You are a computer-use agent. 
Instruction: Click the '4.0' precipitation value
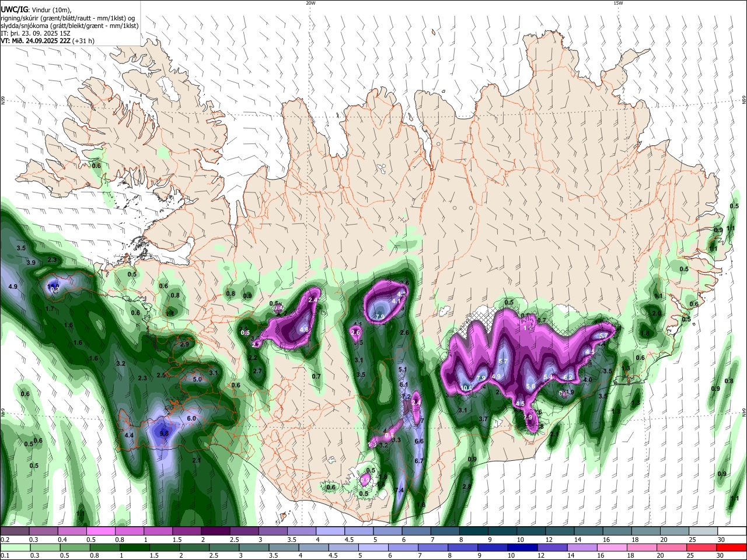(x=588, y=380)
